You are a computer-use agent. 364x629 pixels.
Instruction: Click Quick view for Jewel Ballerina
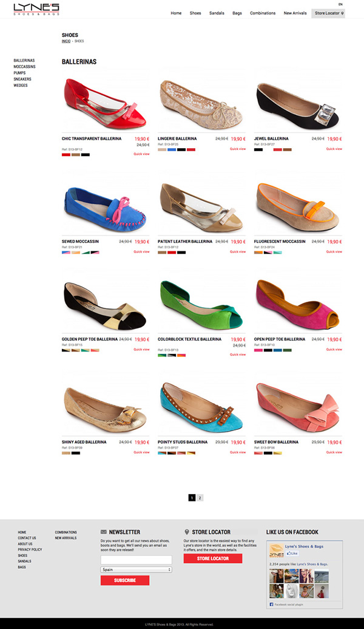(334, 149)
